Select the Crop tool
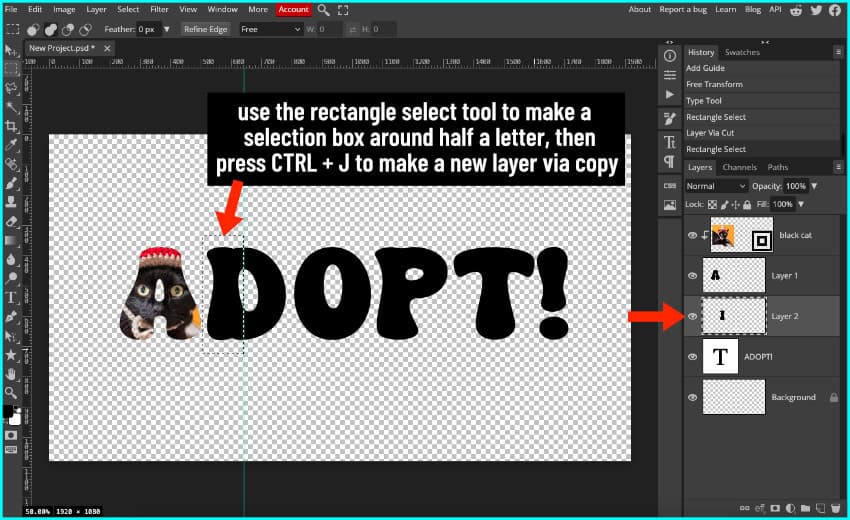Viewport: 850px width, 520px height. coord(11,126)
